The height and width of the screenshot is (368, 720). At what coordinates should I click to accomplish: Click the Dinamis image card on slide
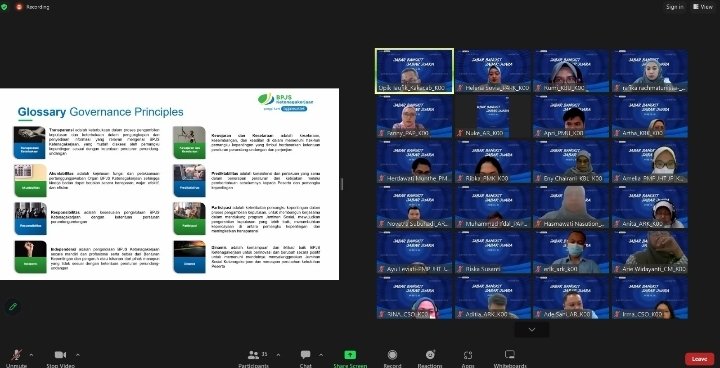click(189, 256)
